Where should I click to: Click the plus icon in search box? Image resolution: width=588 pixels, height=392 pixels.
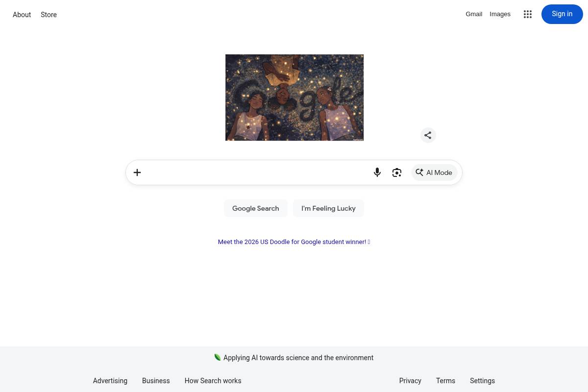coord(137,172)
